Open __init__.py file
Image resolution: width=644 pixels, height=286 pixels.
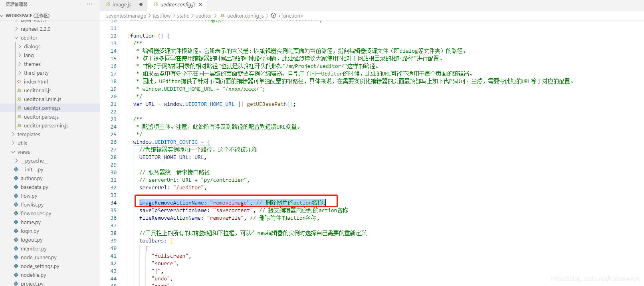[32, 169]
